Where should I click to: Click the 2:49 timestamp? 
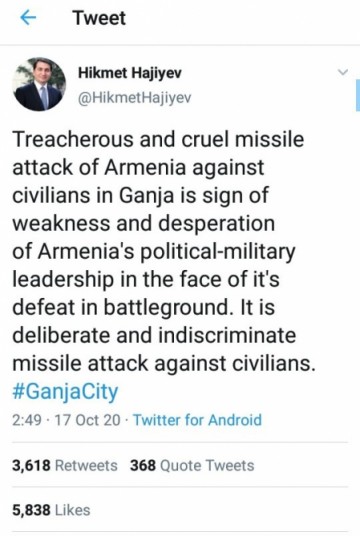click(27, 420)
